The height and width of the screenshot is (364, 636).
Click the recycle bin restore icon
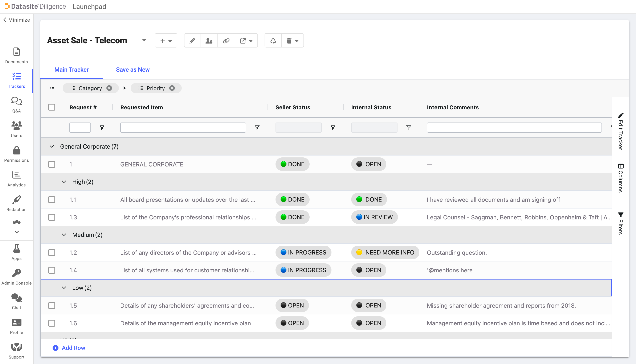[273, 40]
